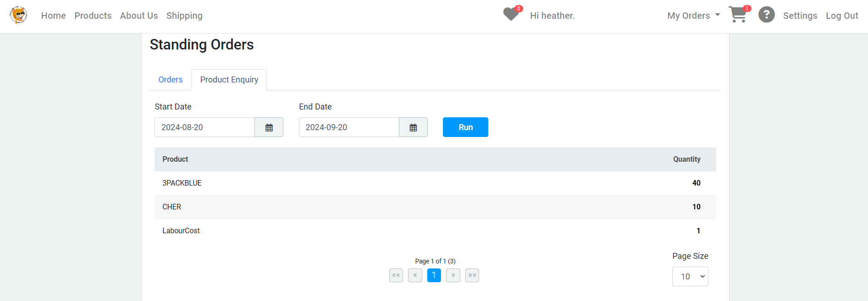Go to the next page arrow
Screen dimensions: 868x301
[x=453, y=275]
